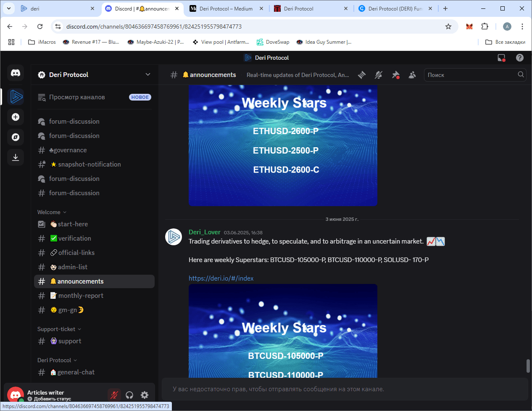The height and width of the screenshot is (411, 532).
Task: Open a new browser tab
Action: 445,8
